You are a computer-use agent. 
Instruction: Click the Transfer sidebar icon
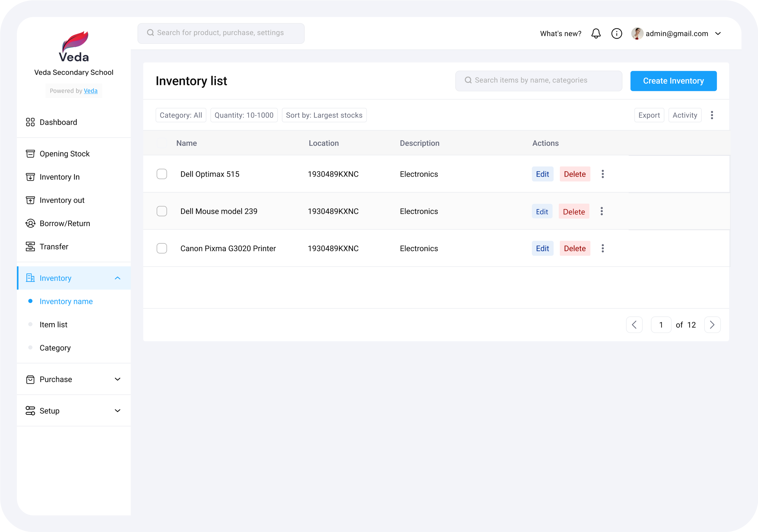tap(30, 247)
